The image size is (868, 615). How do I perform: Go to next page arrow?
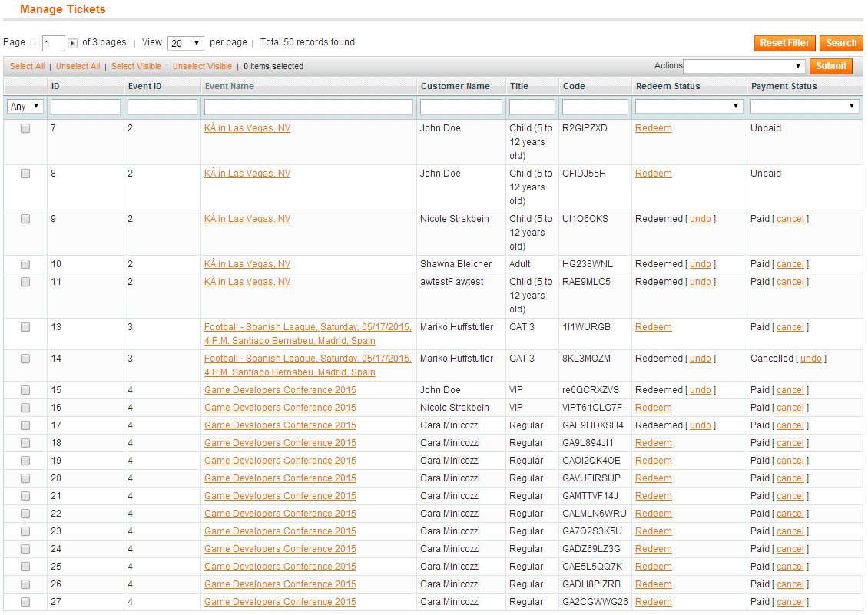72,43
